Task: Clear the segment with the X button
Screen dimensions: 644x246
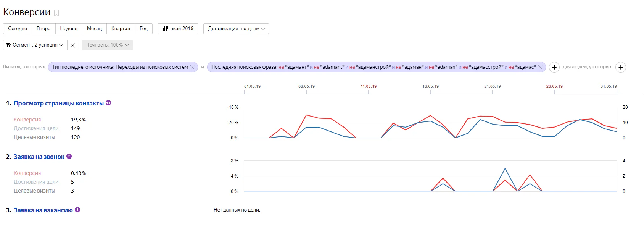Action: coord(73,45)
